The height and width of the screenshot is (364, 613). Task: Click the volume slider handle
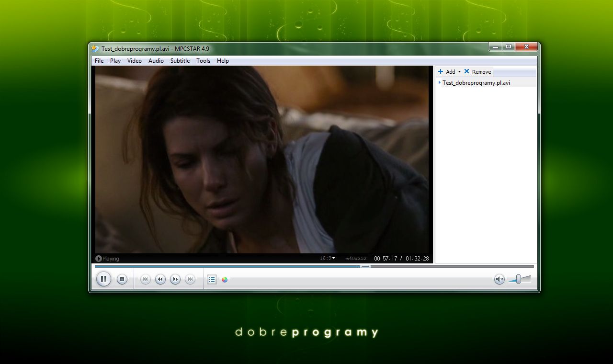[x=518, y=279]
